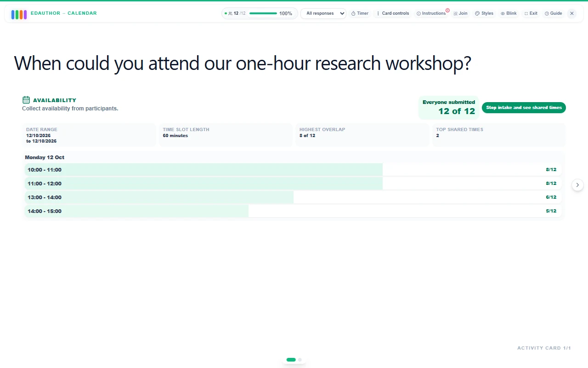Click the red alert badge on Instructions

(x=447, y=10)
